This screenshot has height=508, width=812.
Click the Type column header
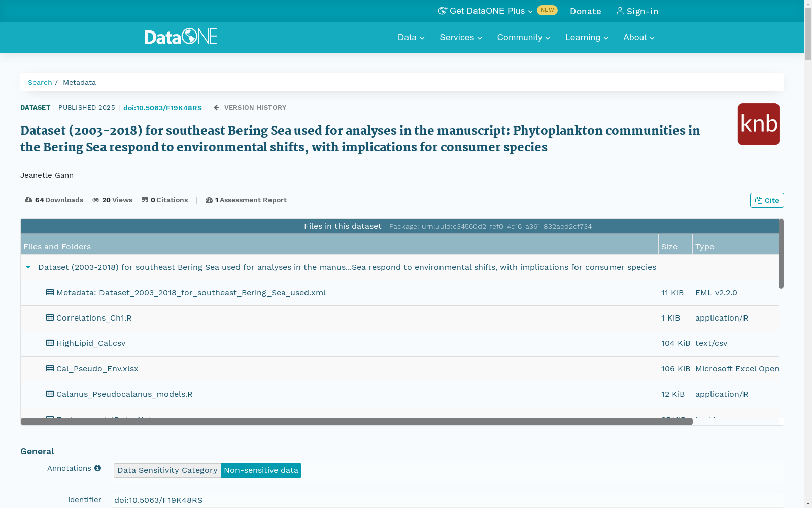735,244
